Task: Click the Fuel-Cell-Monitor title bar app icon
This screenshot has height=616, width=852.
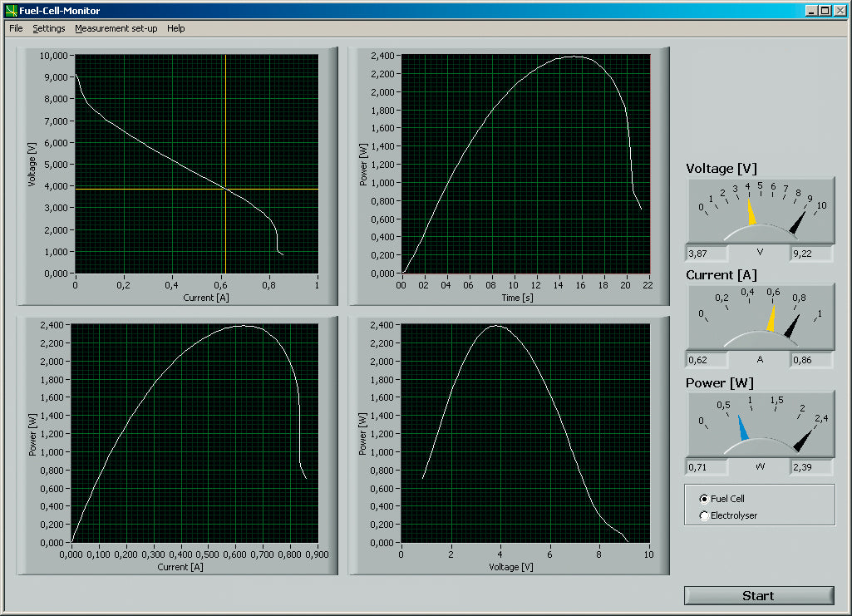Action: pos(12,10)
